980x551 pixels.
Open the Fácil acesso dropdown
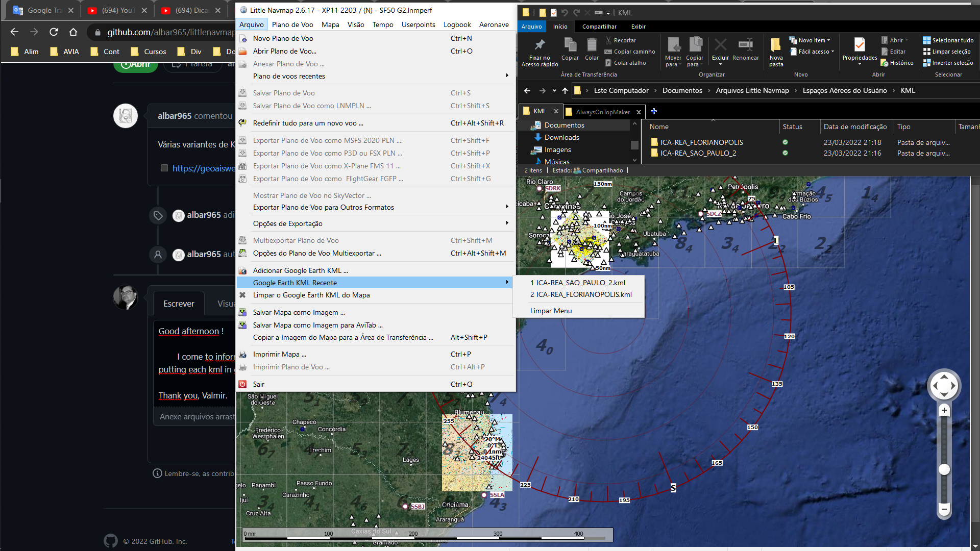[x=812, y=52]
